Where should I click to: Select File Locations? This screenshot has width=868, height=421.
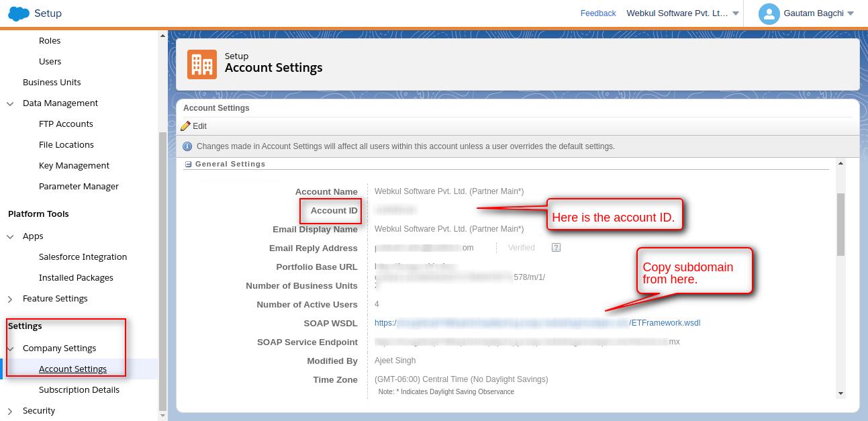[66, 144]
